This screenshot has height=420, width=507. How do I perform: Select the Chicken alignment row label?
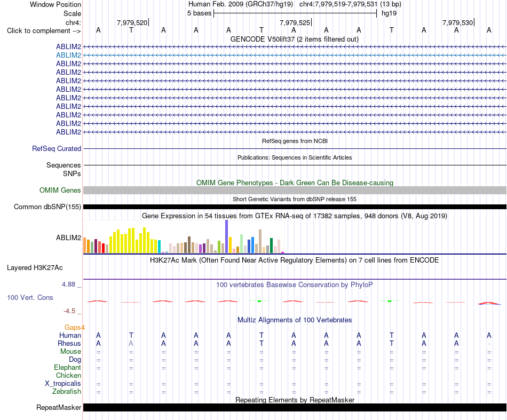pos(68,375)
